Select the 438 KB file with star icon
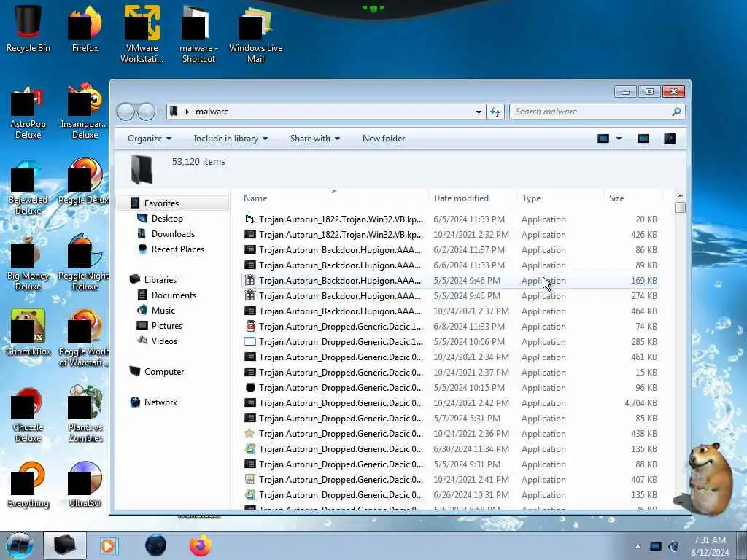This screenshot has height=560, width=747. (450, 434)
